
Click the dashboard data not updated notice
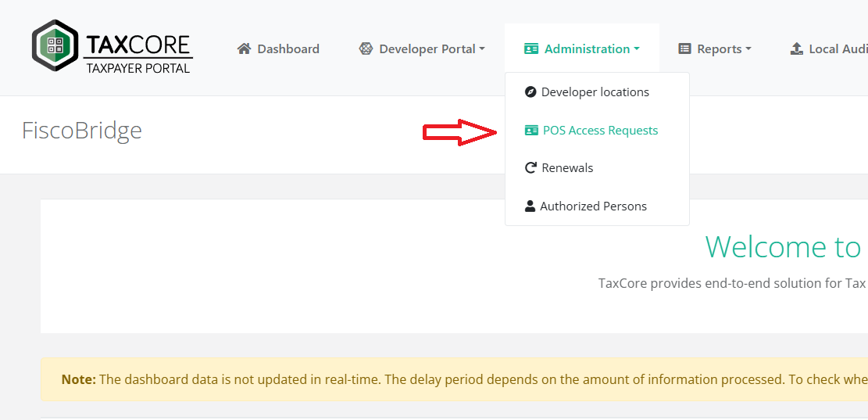click(482, 379)
